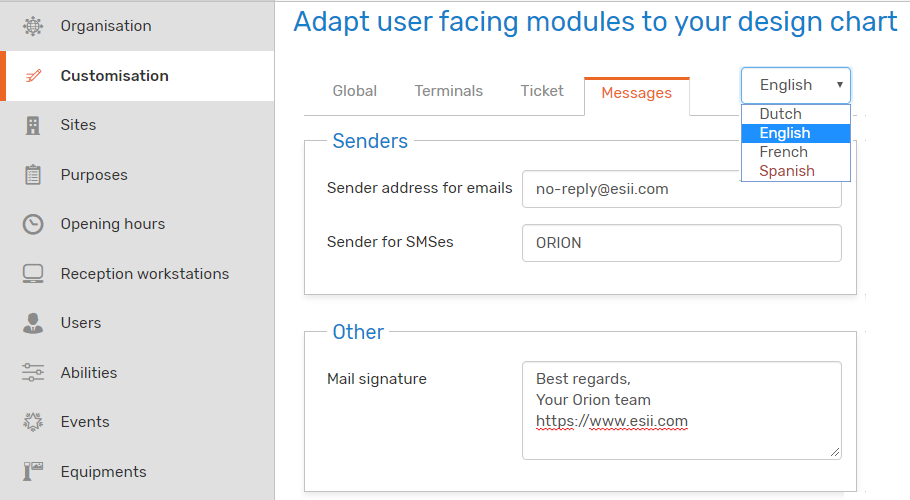The height and width of the screenshot is (500, 910).
Task: Click the Equipments signpost icon
Action: (x=33, y=471)
